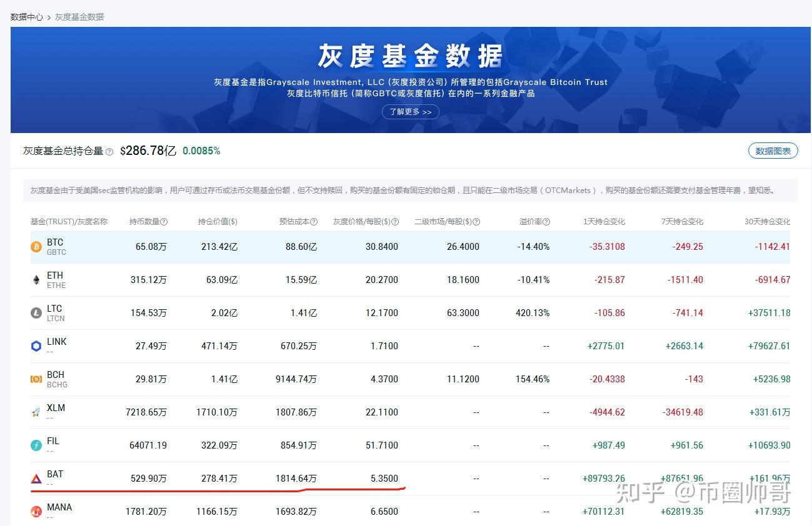Select the MANA fund name
This screenshot has width=812, height=526.
coord(59,507)
